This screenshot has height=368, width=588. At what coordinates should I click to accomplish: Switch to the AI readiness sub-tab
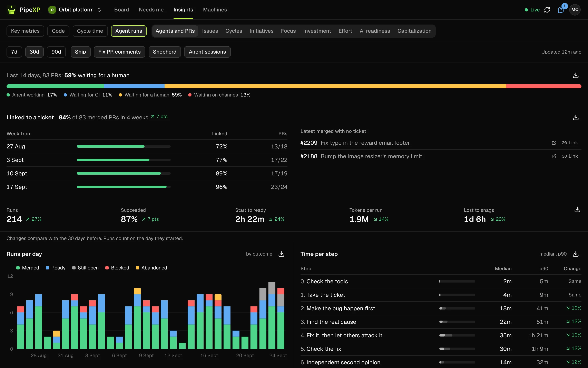click(375, 31)
